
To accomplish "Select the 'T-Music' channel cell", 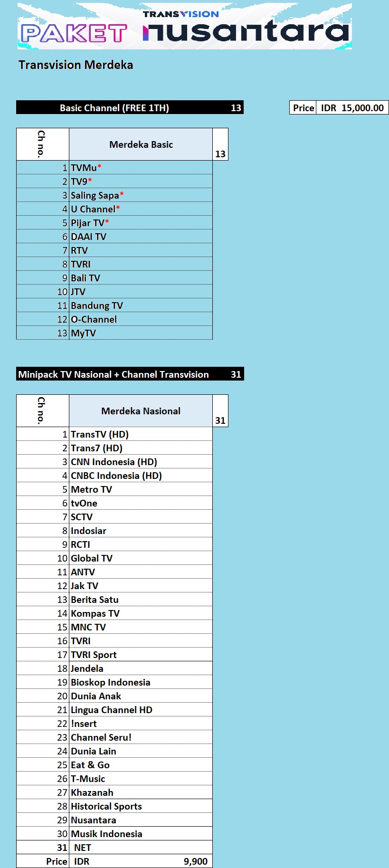I will coord(141,778).
